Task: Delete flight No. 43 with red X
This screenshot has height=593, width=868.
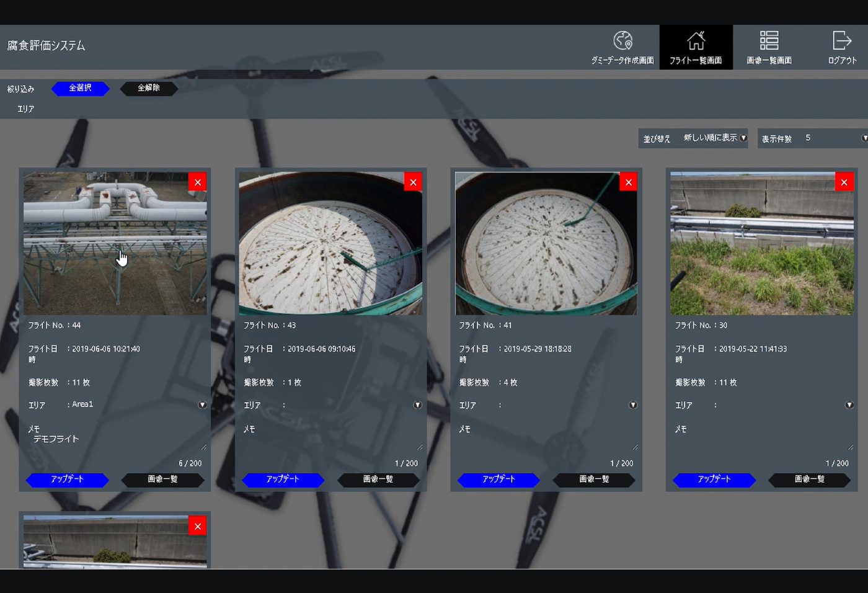Action: pyautogui.click(x=413, y=182)
